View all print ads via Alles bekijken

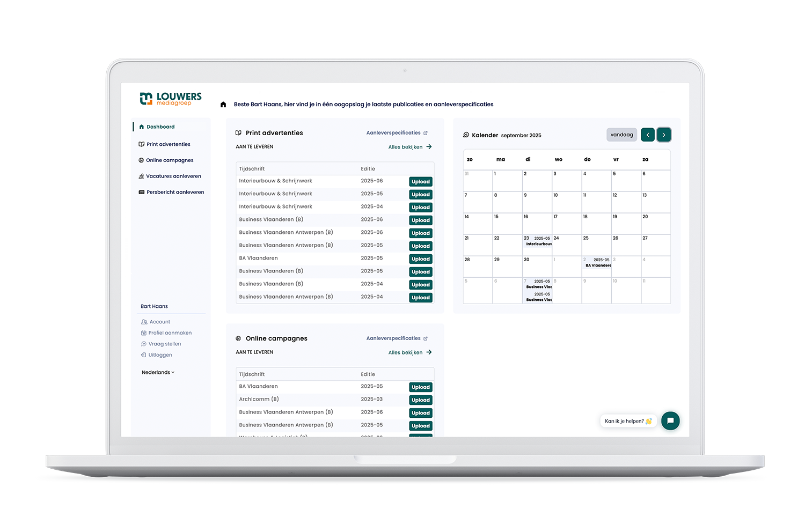pos(409,147)
